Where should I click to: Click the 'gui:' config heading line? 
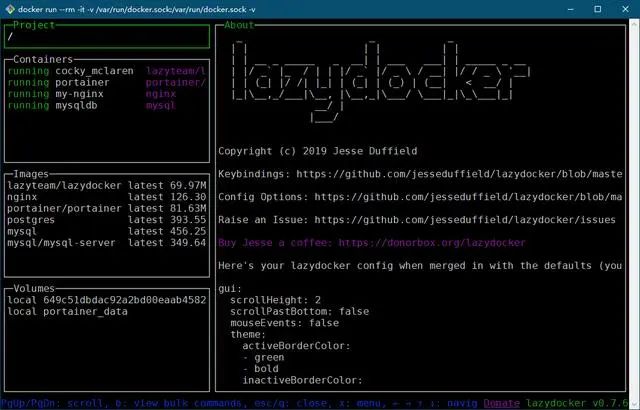(230, 288)
